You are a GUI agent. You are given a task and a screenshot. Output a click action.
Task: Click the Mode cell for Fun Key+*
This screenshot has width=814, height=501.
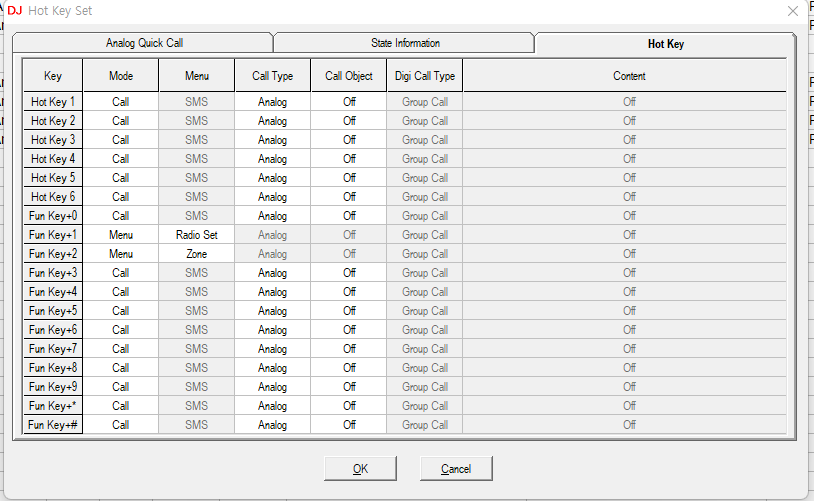click(x=121, y=406)
